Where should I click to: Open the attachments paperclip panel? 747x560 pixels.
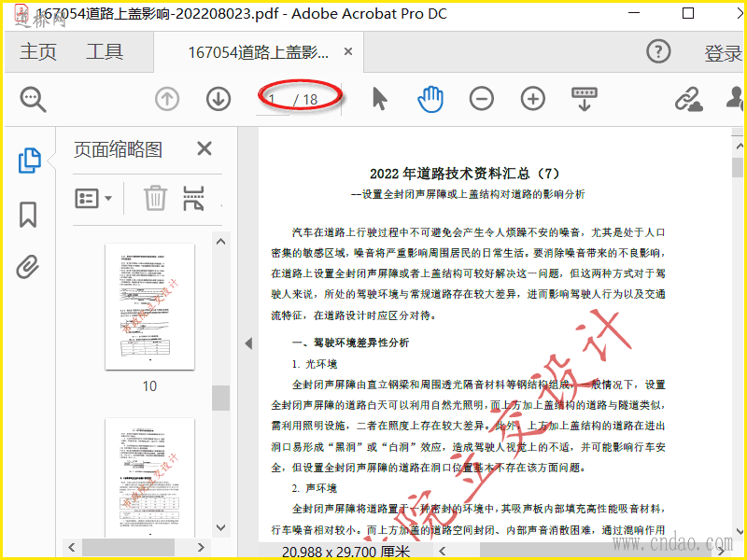(x=28, y=267)
